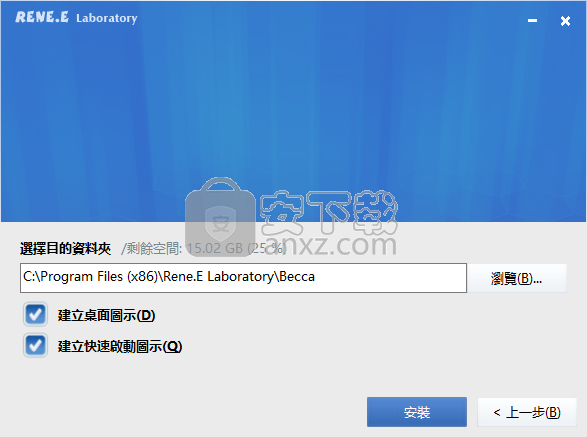The height and width of the screenshot is (437, 587).
Task: Click the 選擇目的資料夾 heading label
Action: tap(65, 248)
